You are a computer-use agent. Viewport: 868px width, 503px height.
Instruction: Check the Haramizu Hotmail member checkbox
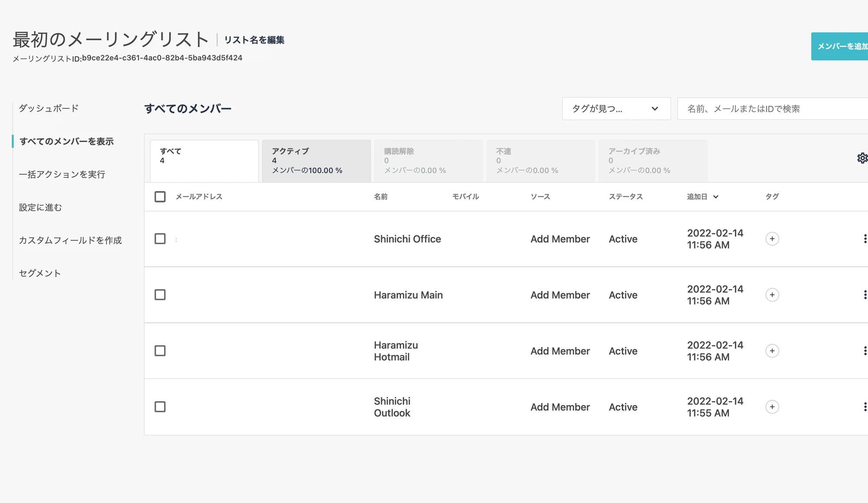(x=160, y=351)
